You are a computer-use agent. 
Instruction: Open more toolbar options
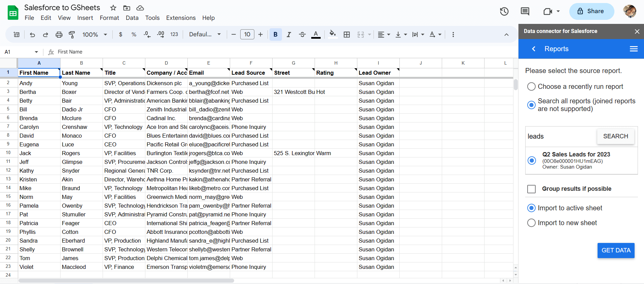[x=453, y=34]
